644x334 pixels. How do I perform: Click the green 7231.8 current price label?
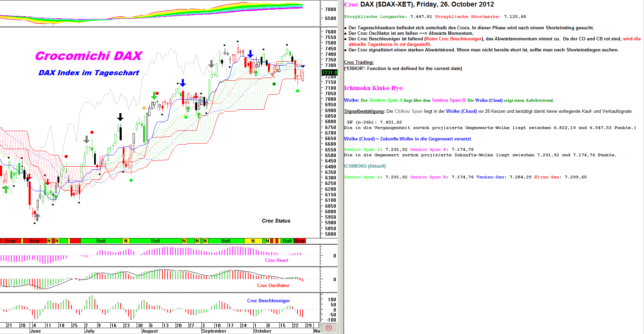pyautogui.click(x=329, y=72)
